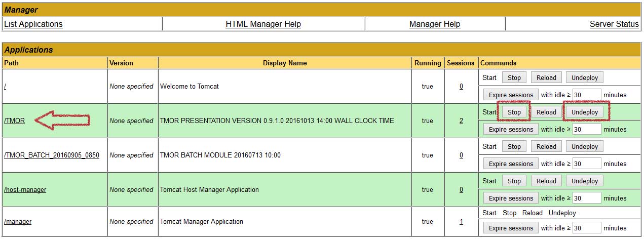Open the root "/" application path link

[x=5, y=86]
